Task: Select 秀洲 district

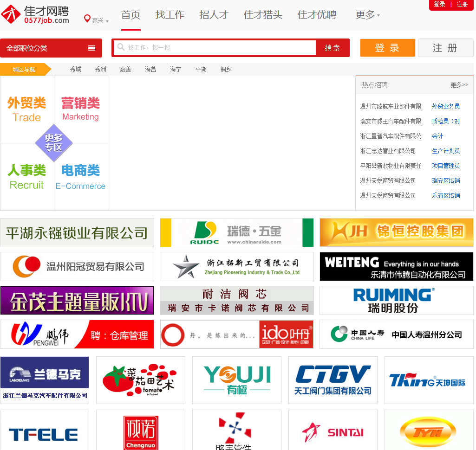Action: (x=100, y=69)
